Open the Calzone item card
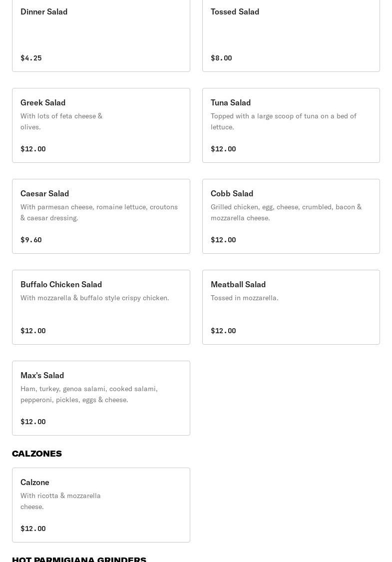The width and height of the screenshot is (392, 562). [x=101, y=505]
